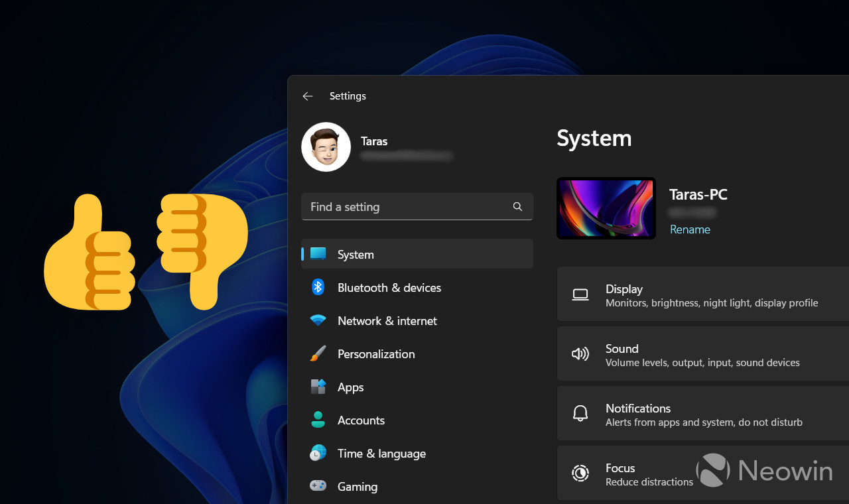Open Bluetooth & devices section
This screenshot has width=849, height=504.
point(417,287)
